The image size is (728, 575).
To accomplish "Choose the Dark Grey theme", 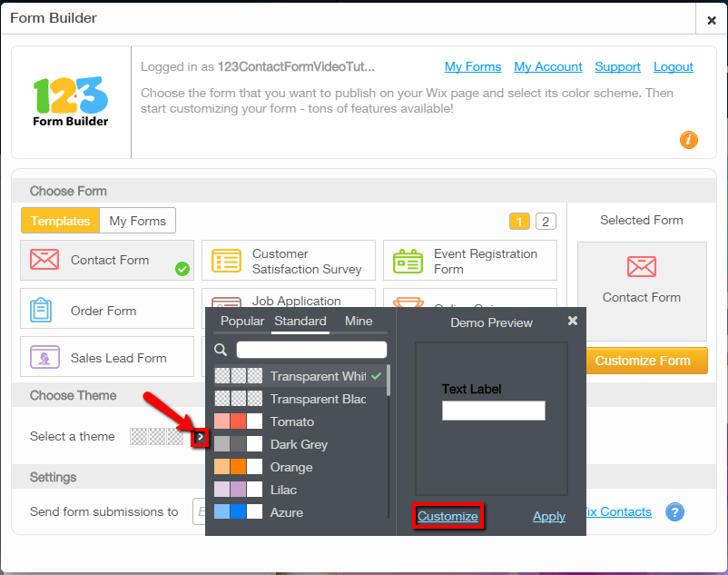I will click(x=300, y=444).
